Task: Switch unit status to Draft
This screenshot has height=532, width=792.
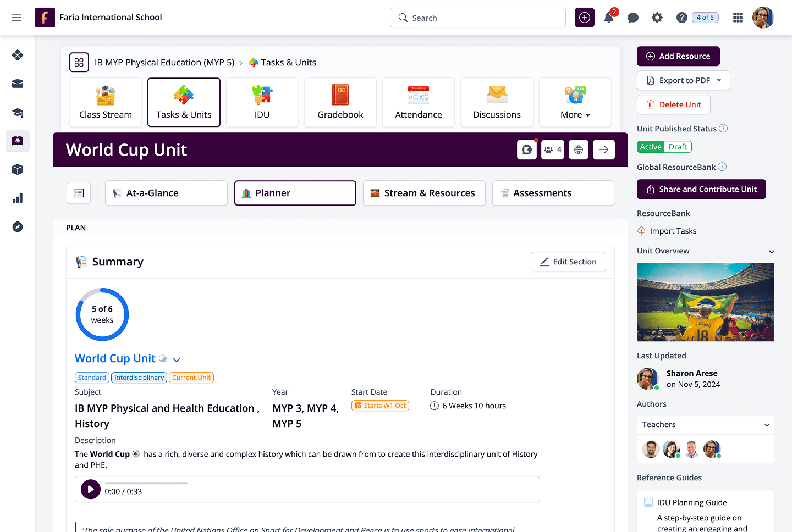Action: [678, 147]
